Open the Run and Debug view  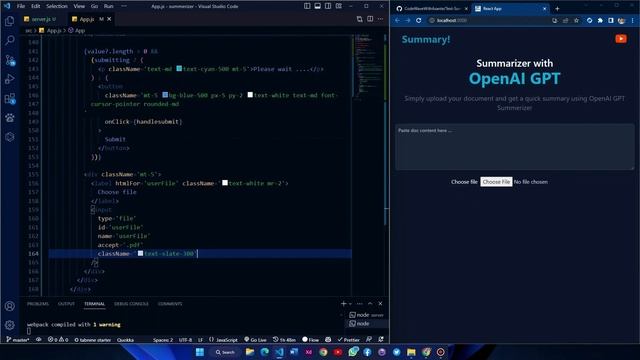[x=10, y=79]
